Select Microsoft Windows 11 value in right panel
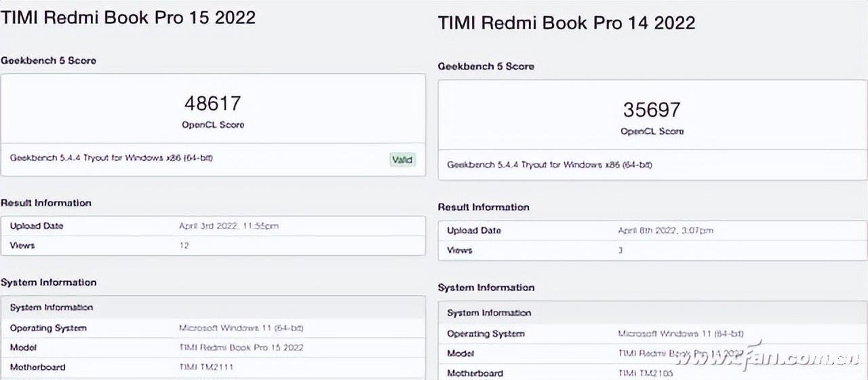Image resolution: width=868 pixels, height=380 pixels. (681, 333)
